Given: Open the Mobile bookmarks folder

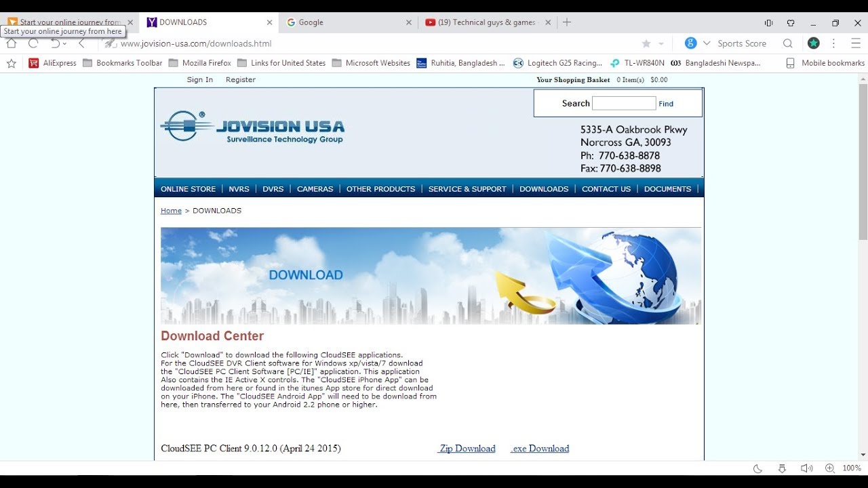Looking at the screenshot, I should pos(825,63).
